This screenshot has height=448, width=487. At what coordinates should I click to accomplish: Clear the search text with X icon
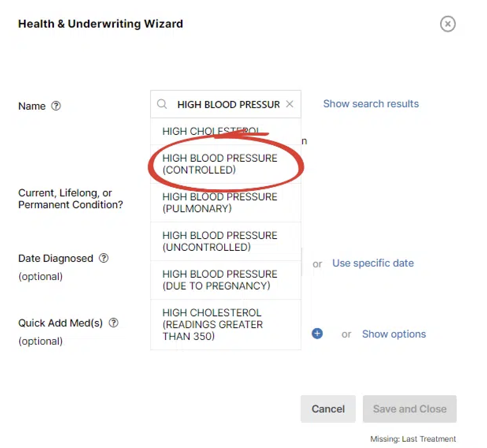click(x=290, y=104)
